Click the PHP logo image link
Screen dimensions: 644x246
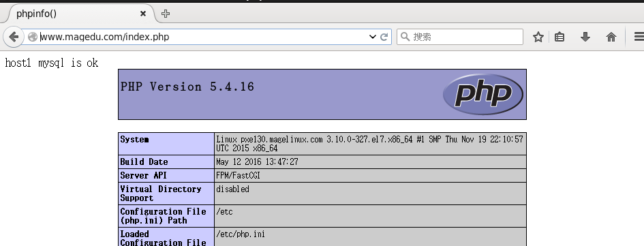483,95
